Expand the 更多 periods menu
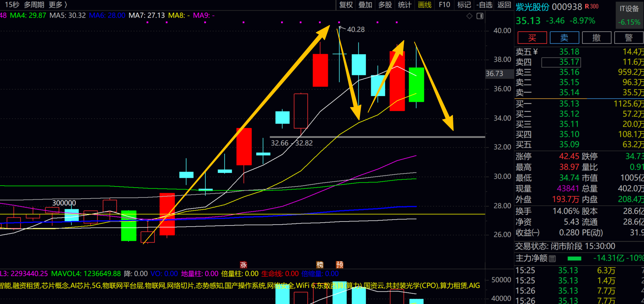644x304 pixels. (58, 5)
